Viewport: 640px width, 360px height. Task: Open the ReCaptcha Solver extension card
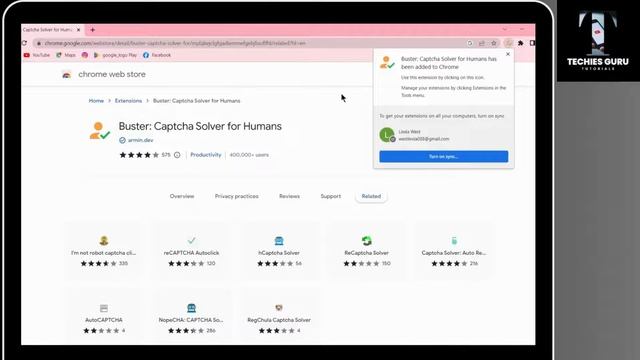pyautogui.click(x=367, y=251)
